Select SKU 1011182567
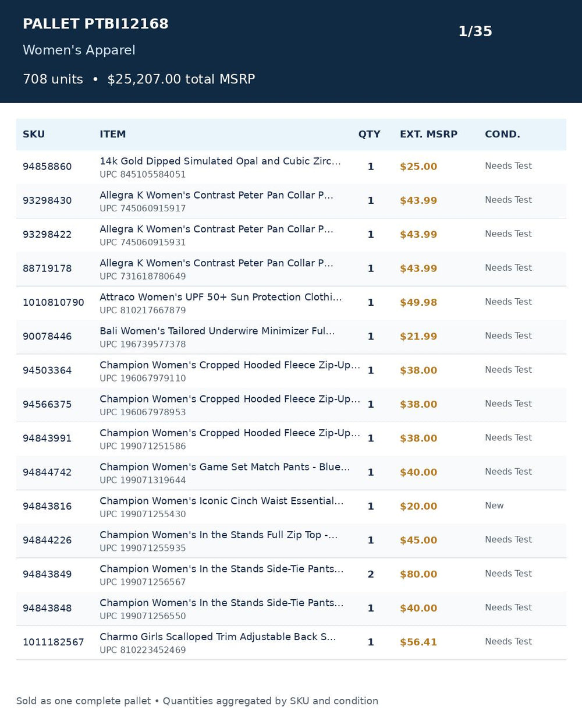The width and height of the screenshot is (582, 728). [x=53, y=642]
